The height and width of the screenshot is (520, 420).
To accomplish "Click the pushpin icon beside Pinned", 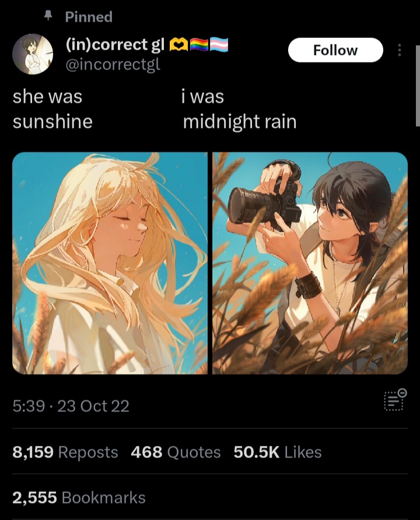I will [x=48, y=15].
